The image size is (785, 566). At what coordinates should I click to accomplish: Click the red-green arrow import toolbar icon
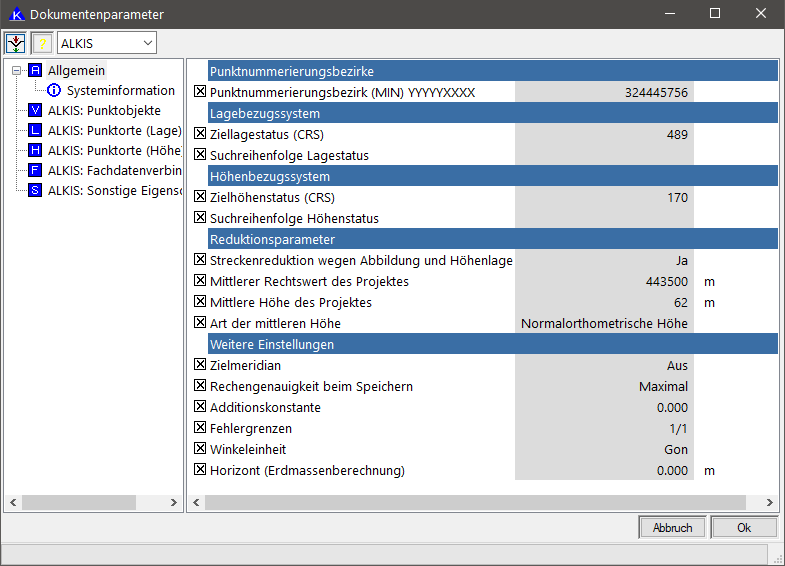(16, 42)
